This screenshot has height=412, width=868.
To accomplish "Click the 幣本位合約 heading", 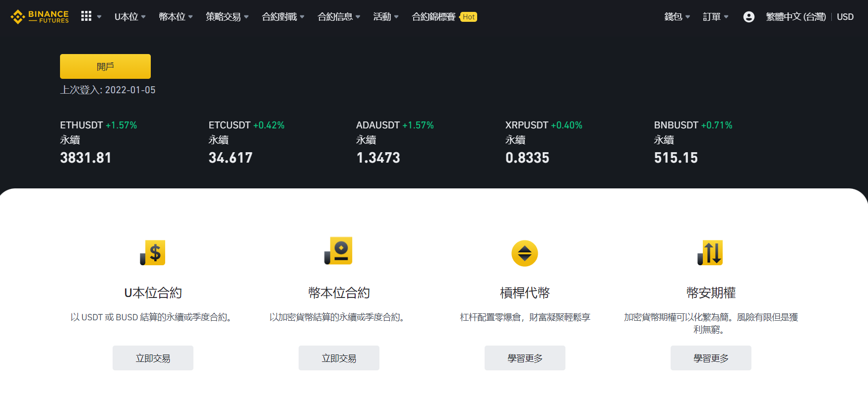I will (339, 293).
